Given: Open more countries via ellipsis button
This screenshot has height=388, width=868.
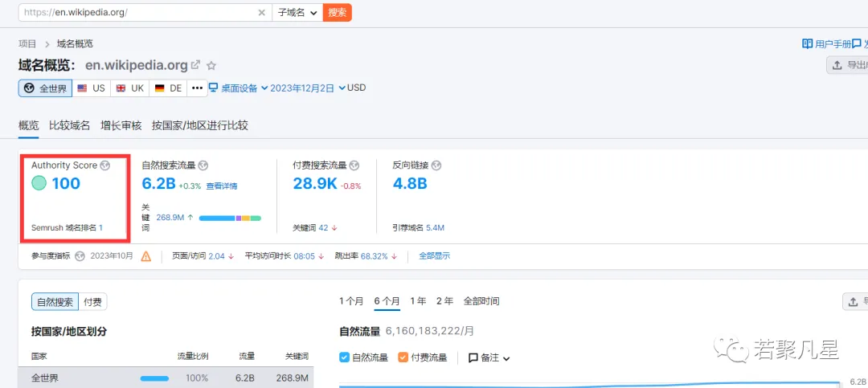Looking at the screenshot, I should pos(197,88).
